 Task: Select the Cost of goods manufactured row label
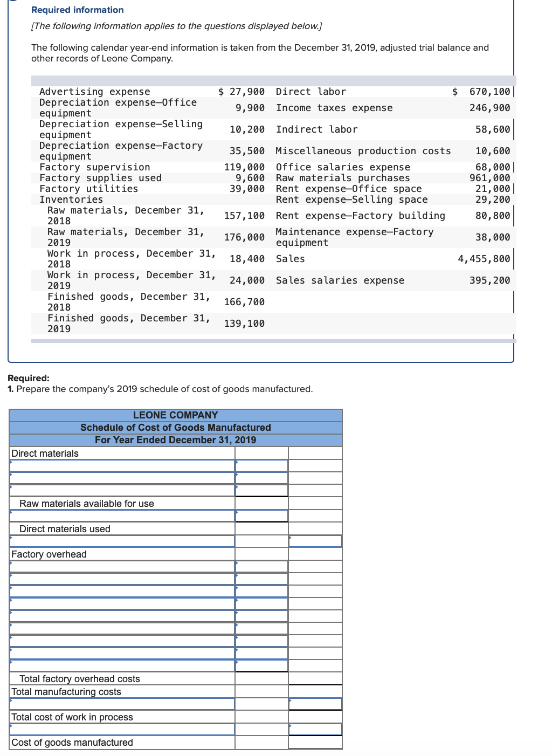73,742
